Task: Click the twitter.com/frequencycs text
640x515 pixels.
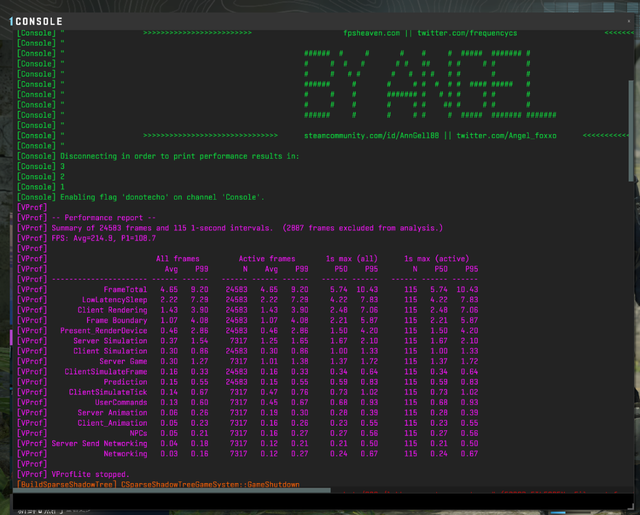Action: (x=467, y=33)
